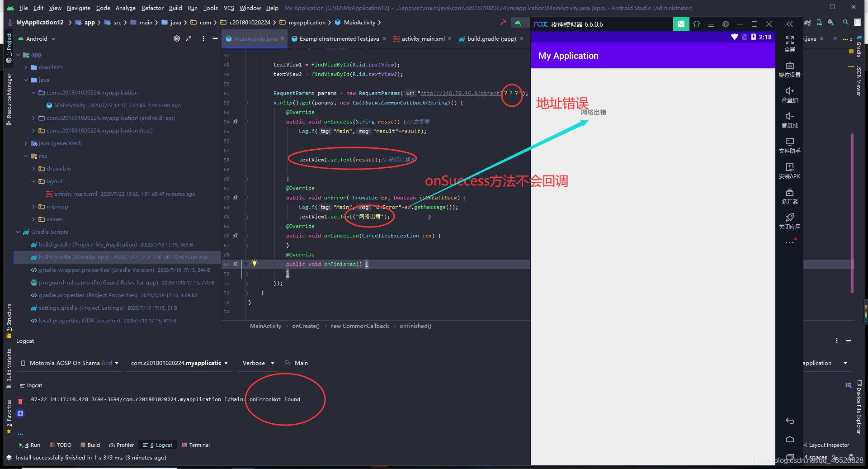Select settings.gradle in project tree
The image size is (868, 469).
(81, 308)
